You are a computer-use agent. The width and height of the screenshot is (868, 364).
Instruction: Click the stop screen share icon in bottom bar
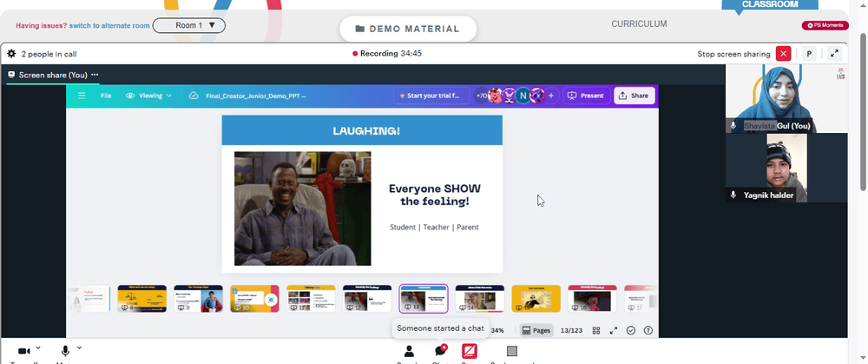470,351
